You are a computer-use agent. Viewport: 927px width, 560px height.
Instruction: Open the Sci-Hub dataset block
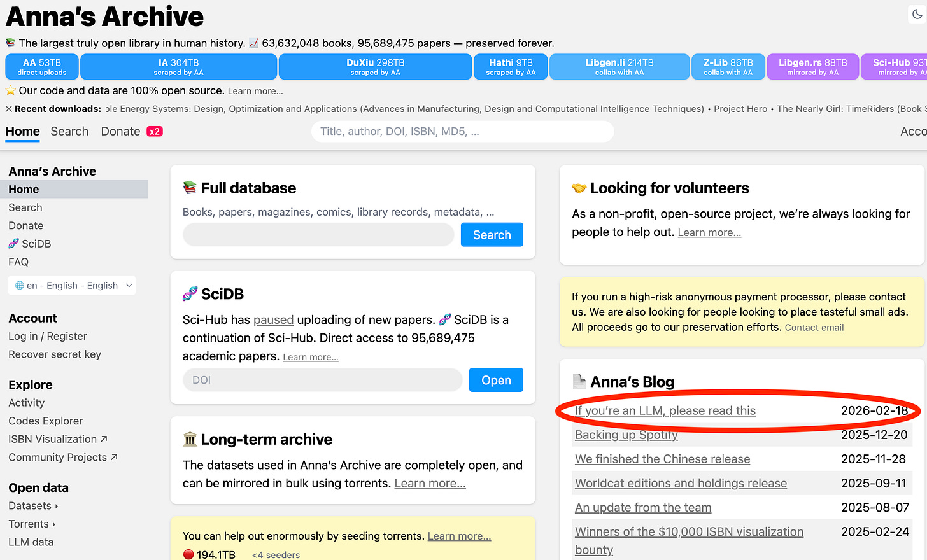coord(895,67)
